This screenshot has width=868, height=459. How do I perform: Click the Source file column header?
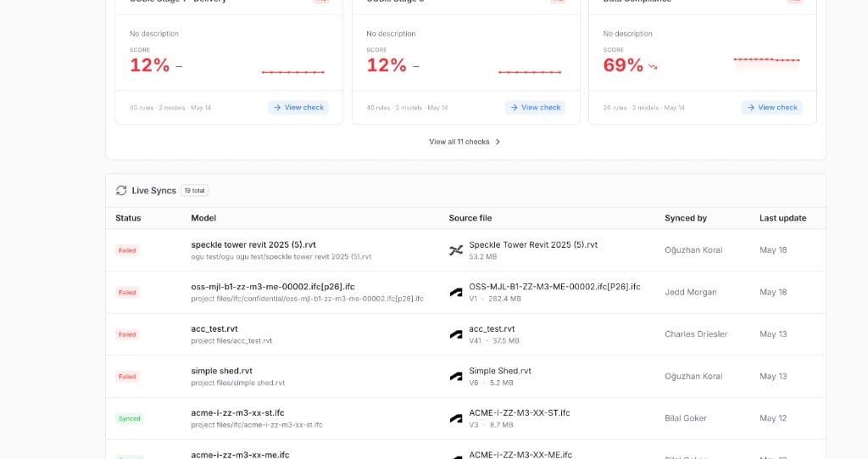click(470, 218)
